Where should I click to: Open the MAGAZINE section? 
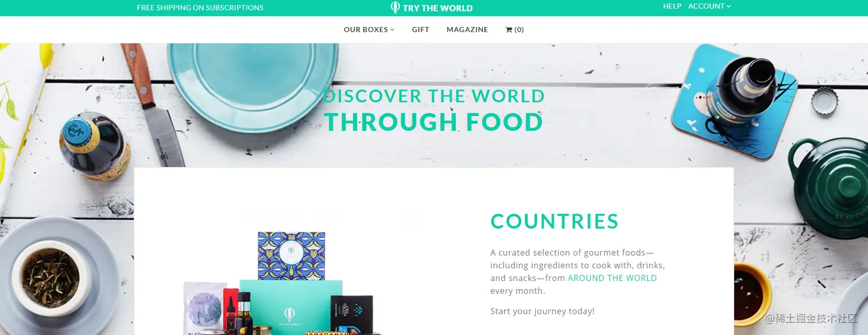click(467, 30)
